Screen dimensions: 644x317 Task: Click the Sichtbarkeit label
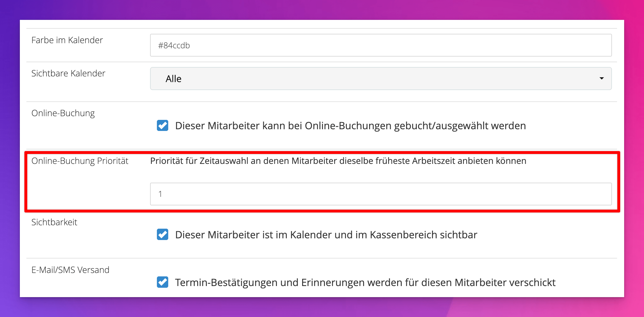point(54,222)
